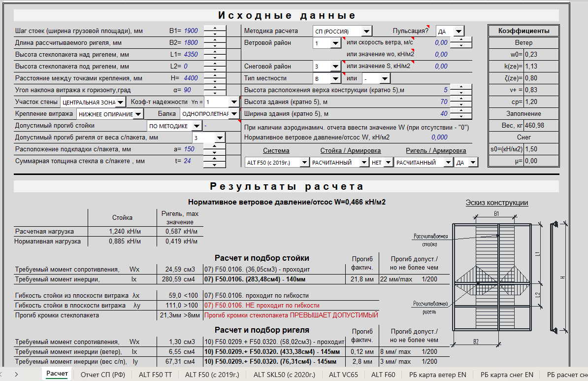Select the snow value S cell showing 0,00
The image size is (588, 381).
[441, 66]
